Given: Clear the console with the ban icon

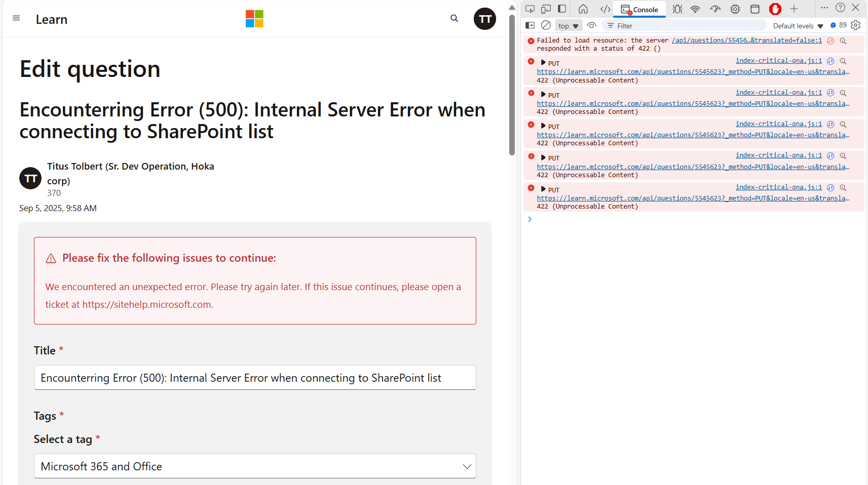Looking at the screenshot, I should click(x=546, y=25).
